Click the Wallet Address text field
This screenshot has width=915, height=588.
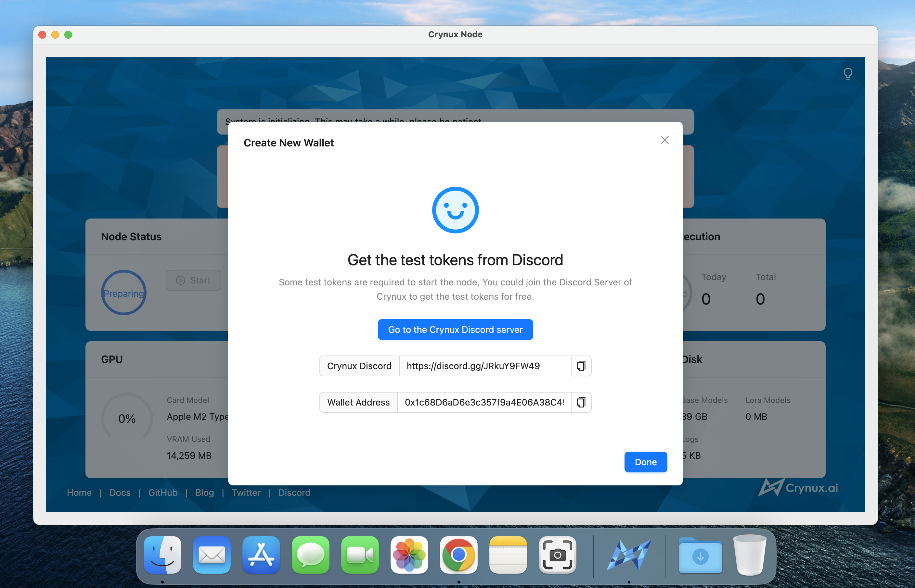[484, 402]
